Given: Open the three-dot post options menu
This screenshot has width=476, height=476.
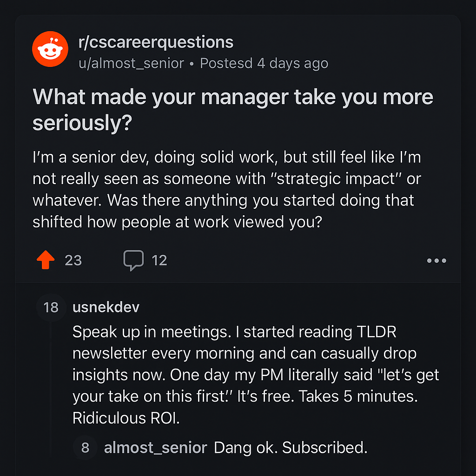Looking at the screenshot, I should tap(436, 260).
